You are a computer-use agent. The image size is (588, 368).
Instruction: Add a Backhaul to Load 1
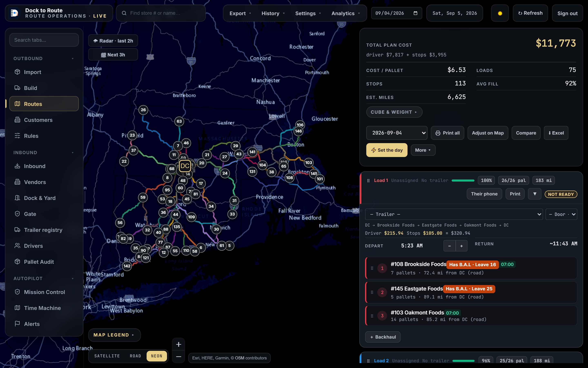pyautogui.click(x=383, y=337)
